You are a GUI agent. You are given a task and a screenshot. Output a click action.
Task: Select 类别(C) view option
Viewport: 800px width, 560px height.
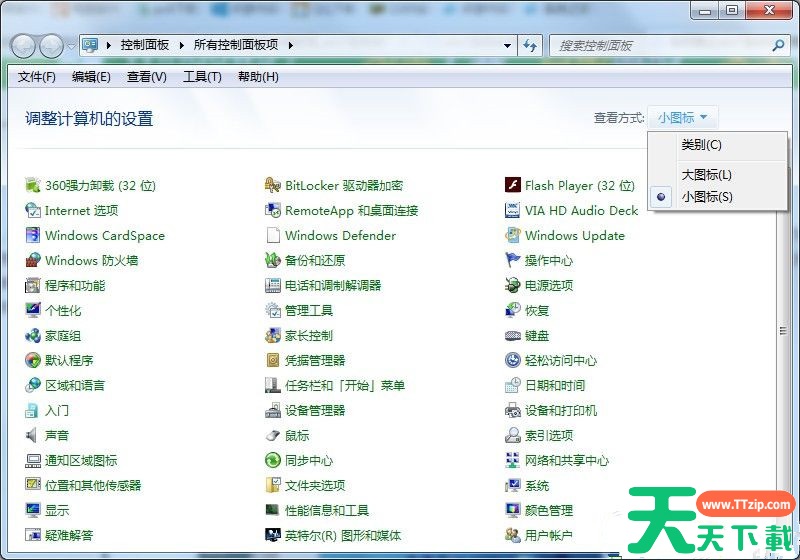pyautogui.click(x=701, y=145)
